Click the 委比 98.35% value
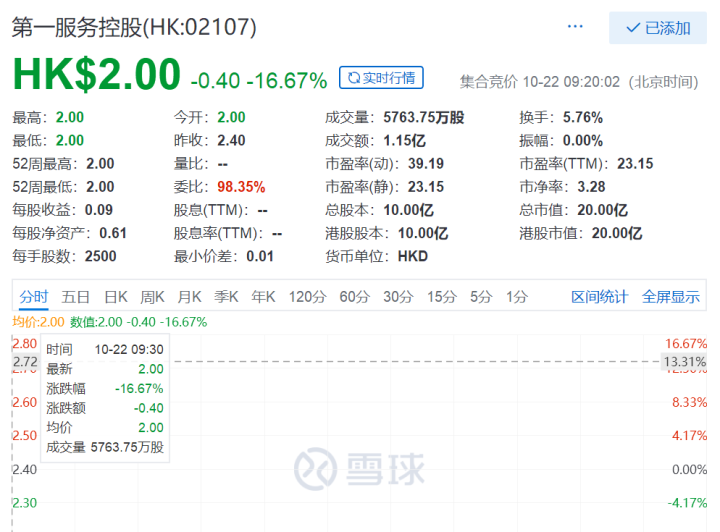The image size is (720, 532). click(241, 187)
